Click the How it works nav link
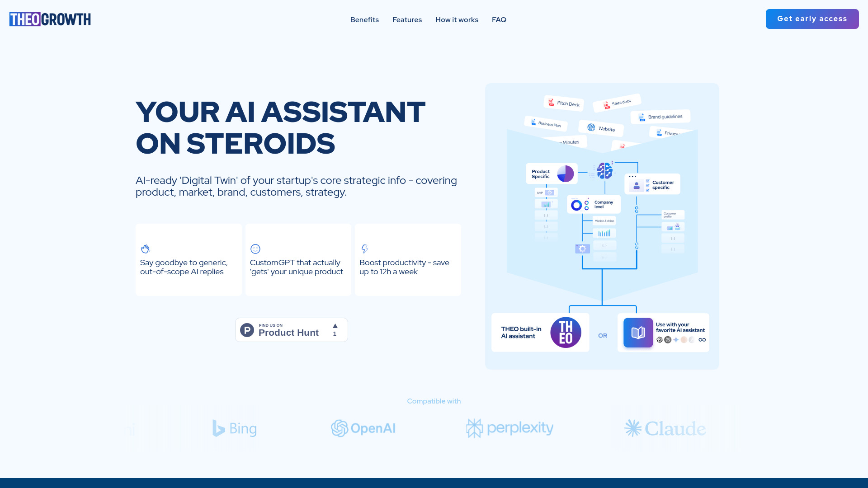 click(x=457, y=20)
